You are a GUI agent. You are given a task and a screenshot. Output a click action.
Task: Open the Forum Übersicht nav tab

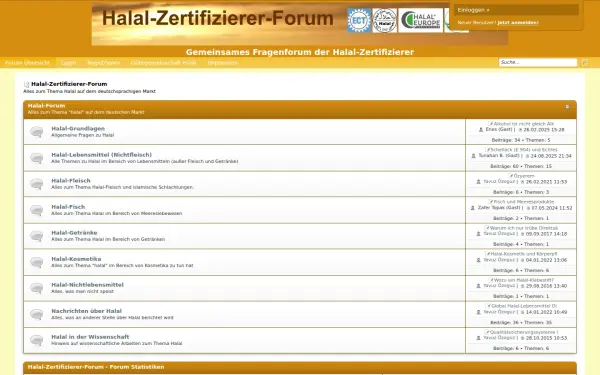pyautogui.click(x=28, y=62)
